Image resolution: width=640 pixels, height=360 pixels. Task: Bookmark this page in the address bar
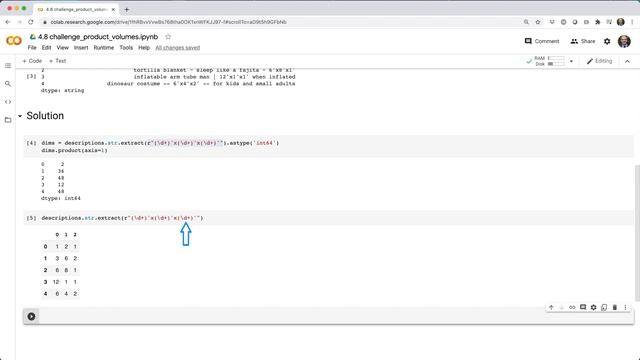tap(538, 22)
